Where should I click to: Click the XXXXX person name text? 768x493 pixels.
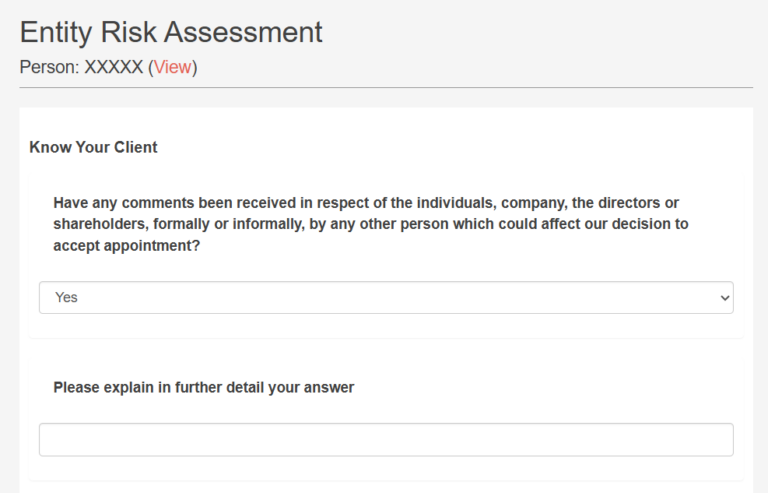(114, 67)
